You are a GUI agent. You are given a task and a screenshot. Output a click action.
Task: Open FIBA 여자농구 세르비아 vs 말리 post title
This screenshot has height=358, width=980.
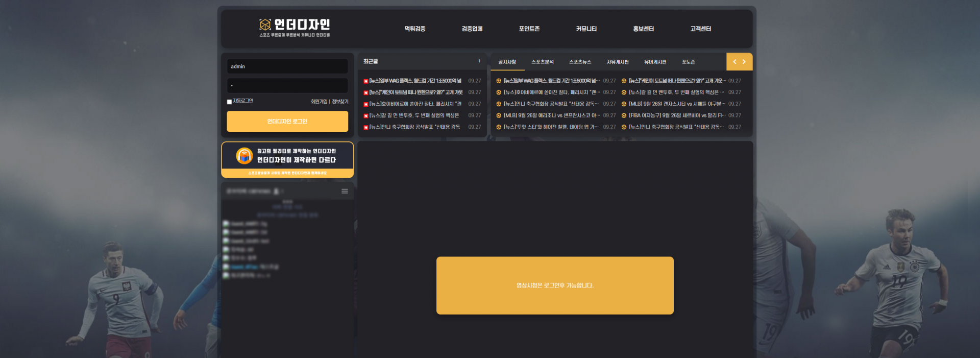pos(677,115)
